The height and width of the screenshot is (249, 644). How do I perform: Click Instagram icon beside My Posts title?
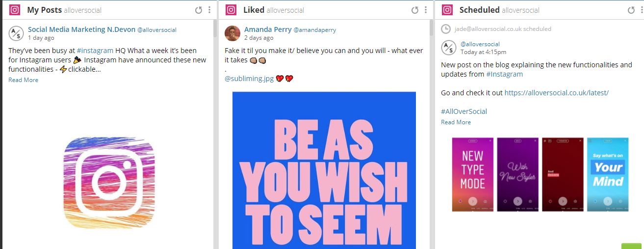pos(15,10)
